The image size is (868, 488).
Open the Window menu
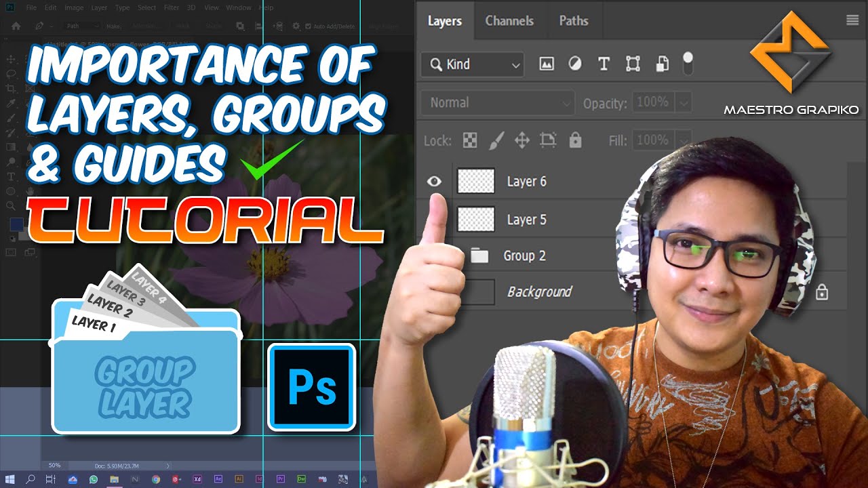239,7
